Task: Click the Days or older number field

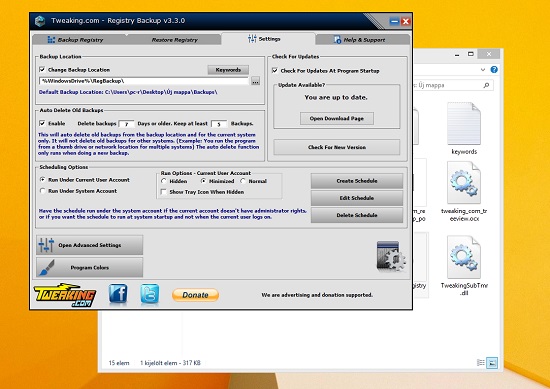Action: (126, 124)
